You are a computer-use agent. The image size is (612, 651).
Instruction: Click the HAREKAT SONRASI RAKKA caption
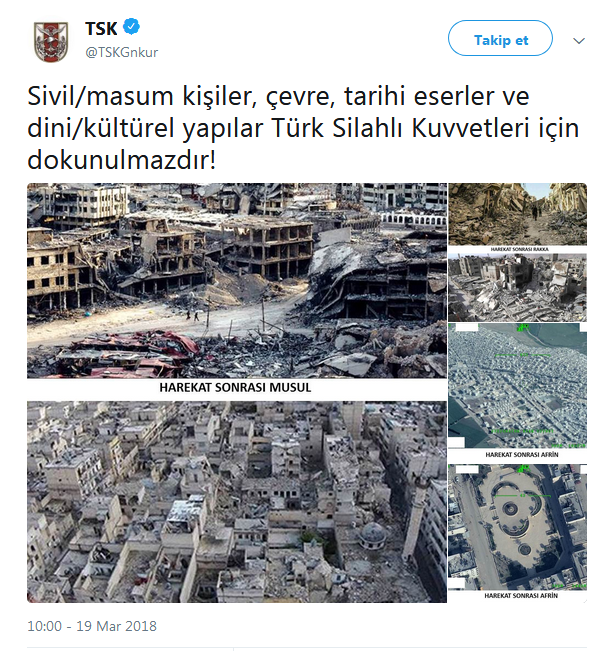[519, 249]
